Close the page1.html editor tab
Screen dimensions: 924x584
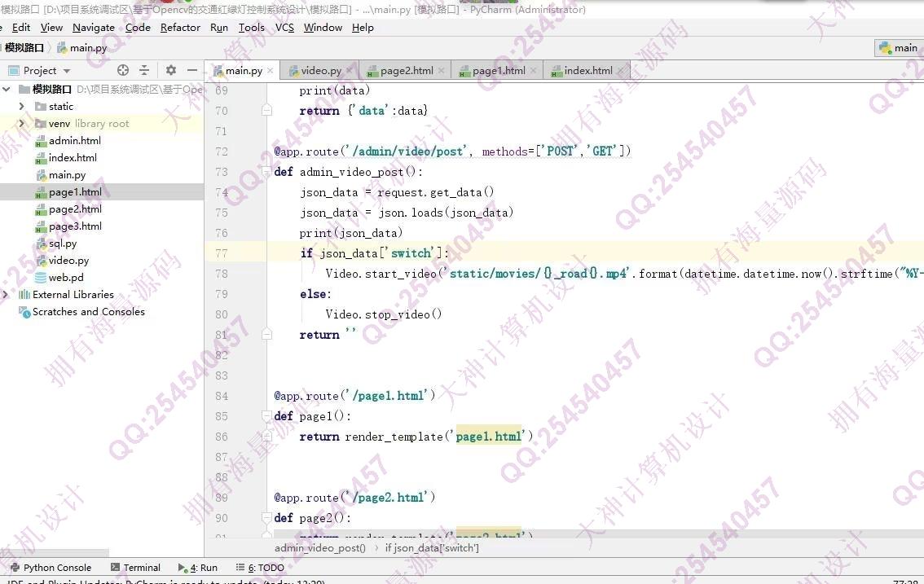tap(534, 71)
